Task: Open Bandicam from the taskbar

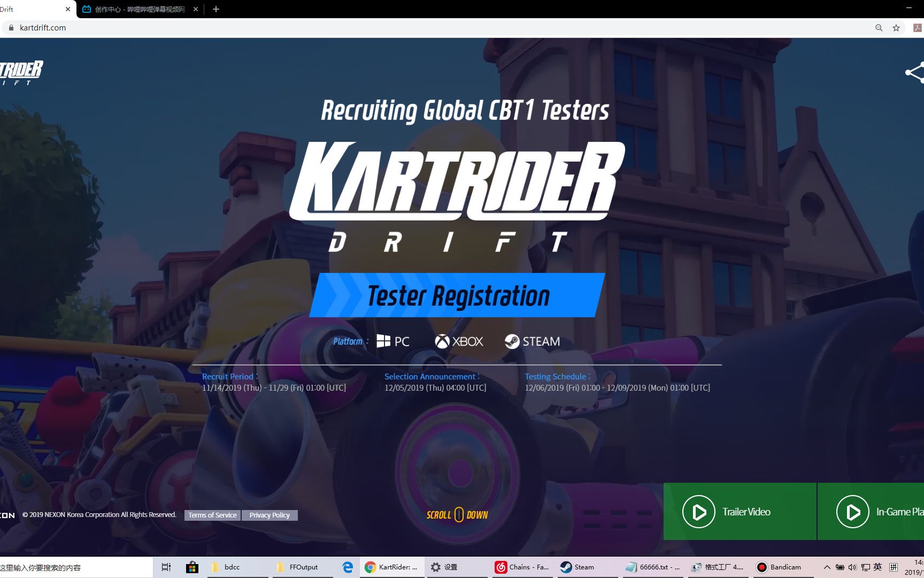Action: click(x=783, y=567)
